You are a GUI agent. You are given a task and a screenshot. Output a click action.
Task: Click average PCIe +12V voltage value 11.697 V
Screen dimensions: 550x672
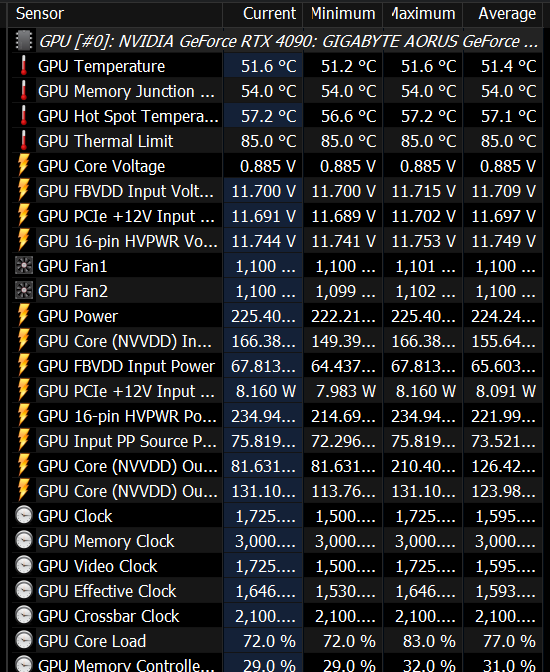tap(504, 216)
